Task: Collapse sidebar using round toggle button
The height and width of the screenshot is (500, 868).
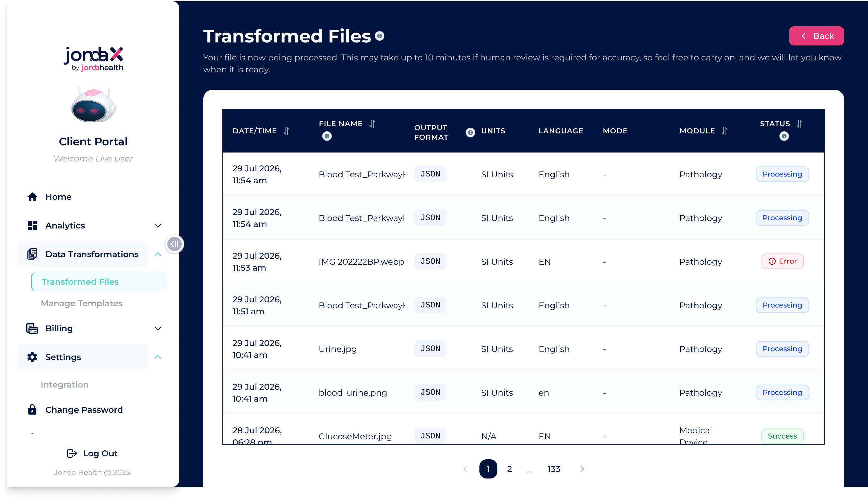Action: click(175, 244)
